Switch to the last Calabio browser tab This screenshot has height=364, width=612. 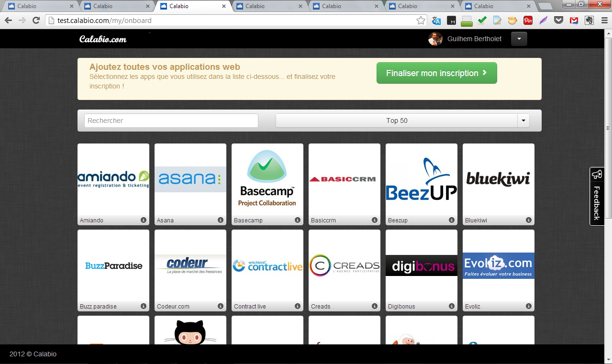(x=498, y=6)
